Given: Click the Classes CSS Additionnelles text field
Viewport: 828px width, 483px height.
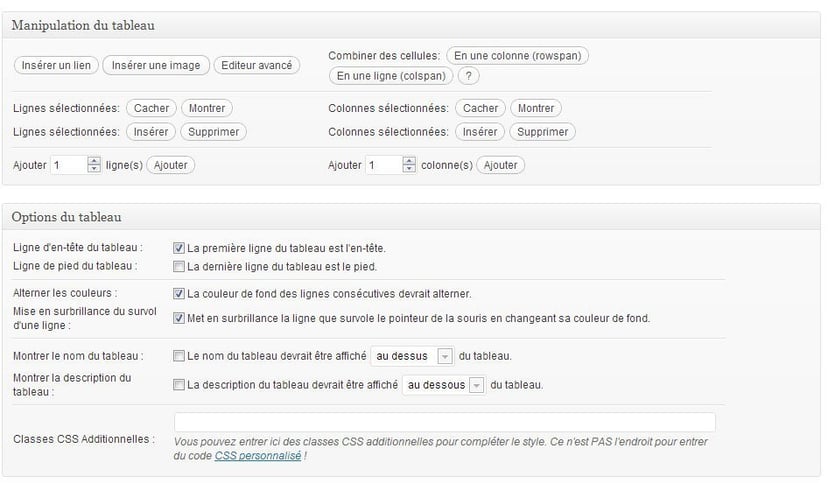Looking at the screenshot, I should tap(444, 422).
